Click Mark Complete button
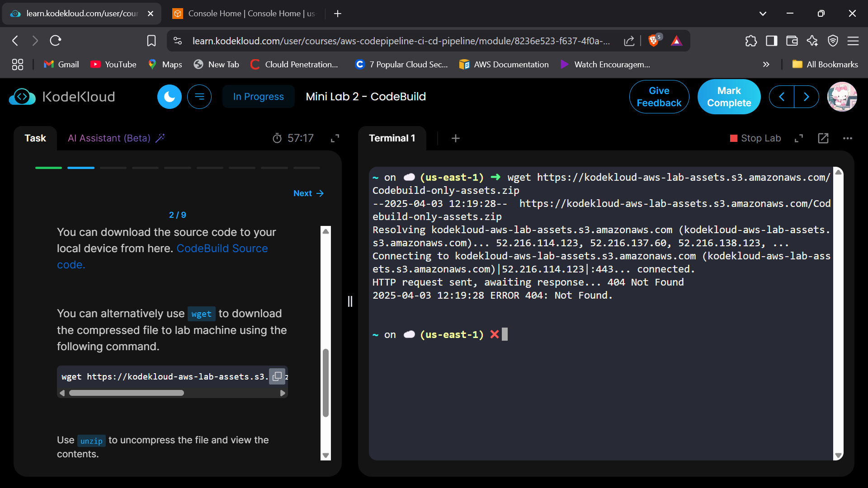Screen dimensions: 868x488 coord(729,97)
